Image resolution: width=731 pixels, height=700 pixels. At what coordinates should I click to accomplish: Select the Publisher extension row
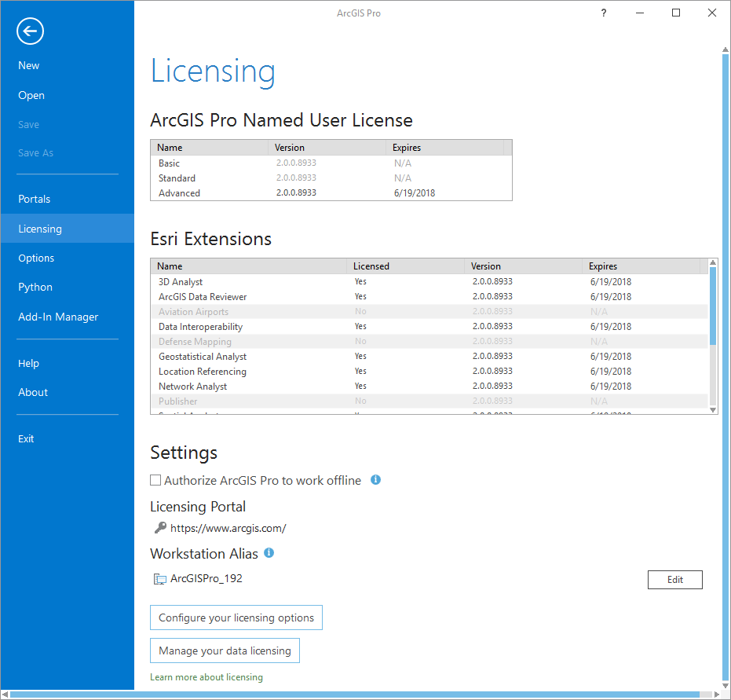(x=429, y=401)
